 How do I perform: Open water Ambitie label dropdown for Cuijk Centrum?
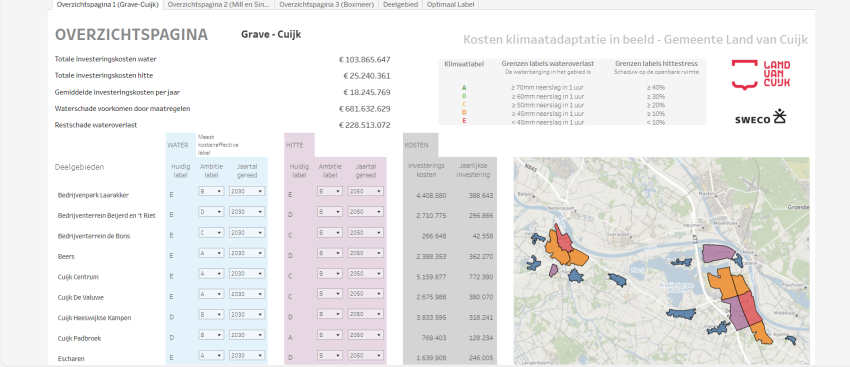point(211,274)
